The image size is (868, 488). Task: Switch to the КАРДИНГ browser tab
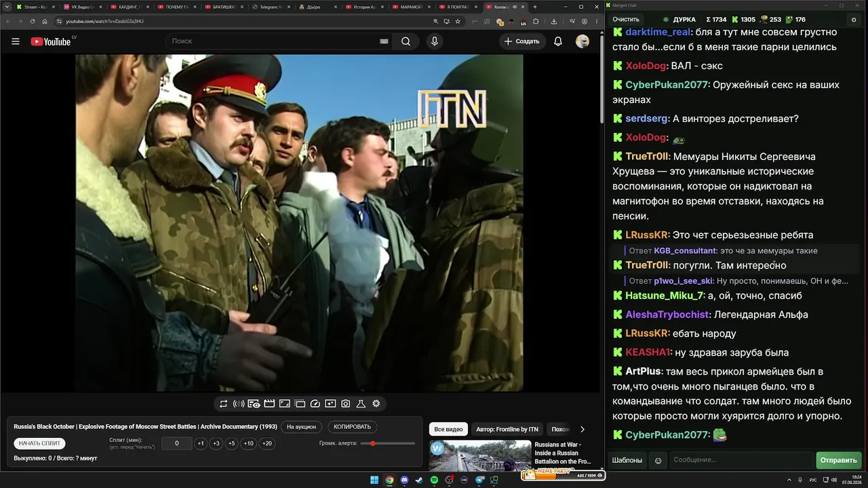click(x=130, y=7)
